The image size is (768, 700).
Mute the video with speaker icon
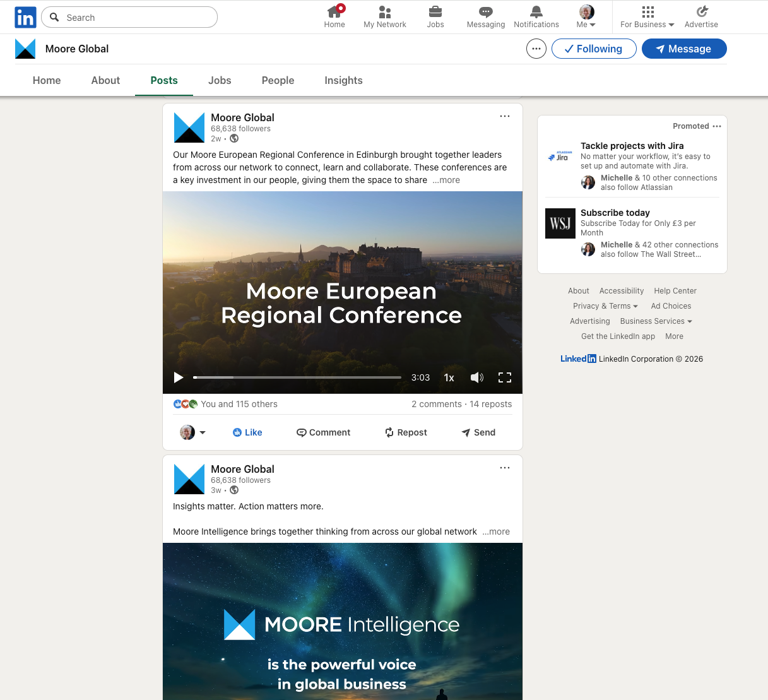[x=477, y=377]
